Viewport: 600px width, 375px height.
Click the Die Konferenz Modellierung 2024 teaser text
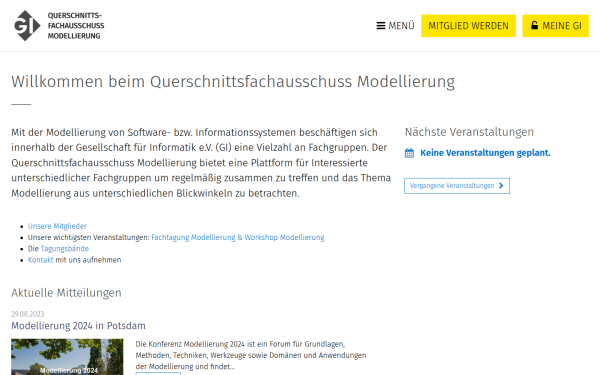point(251,355)
